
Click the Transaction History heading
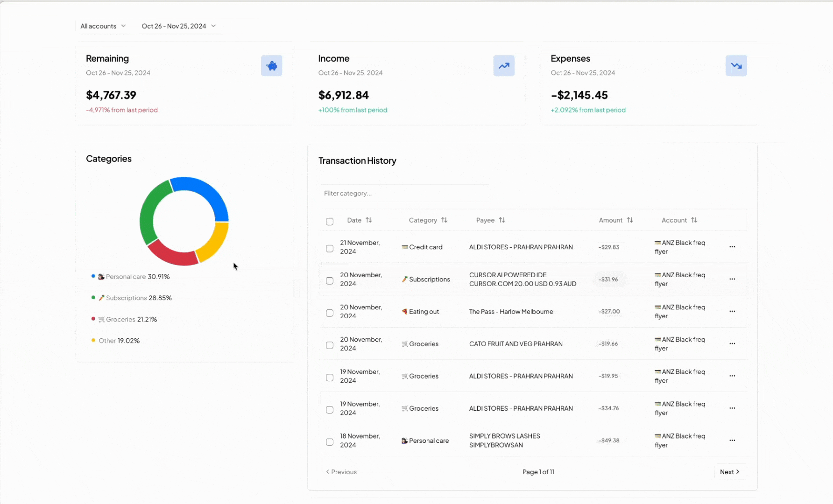click(x=357, y=161)
